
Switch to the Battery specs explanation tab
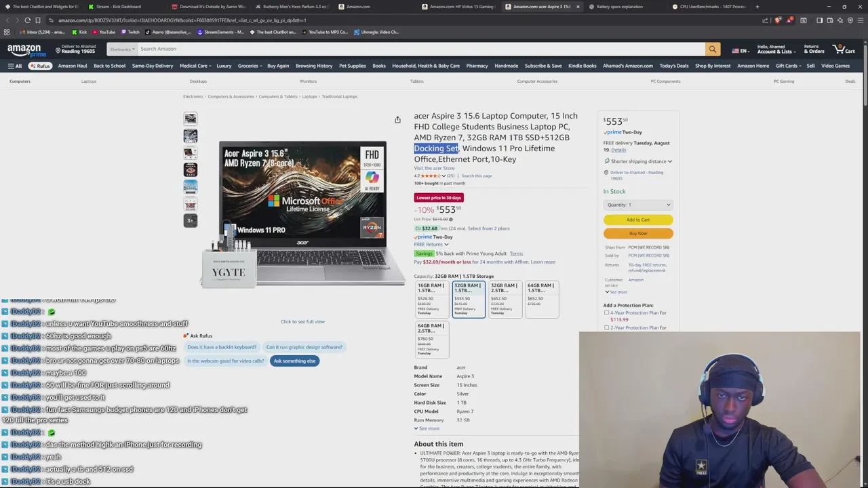coord(625,7)
